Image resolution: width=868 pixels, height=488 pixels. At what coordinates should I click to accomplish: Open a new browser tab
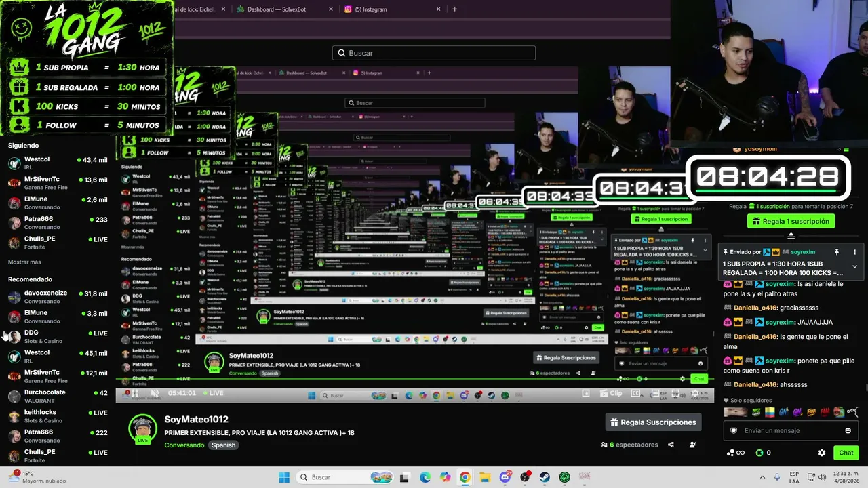[x=454, y=9]
